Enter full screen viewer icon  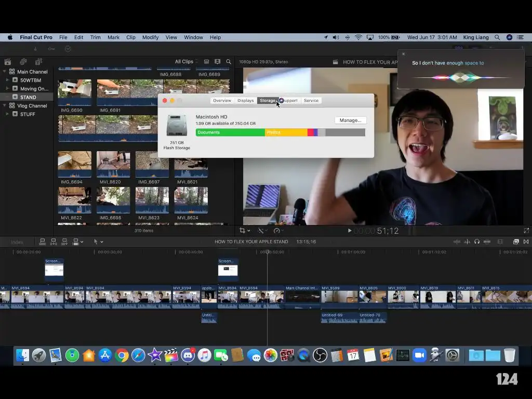pos(526,231)
